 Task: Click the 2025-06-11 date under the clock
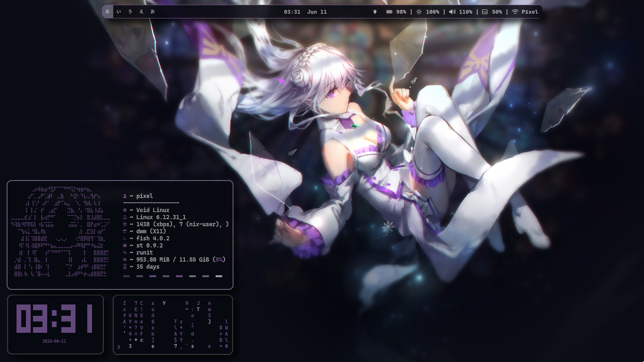click(54, 341)
